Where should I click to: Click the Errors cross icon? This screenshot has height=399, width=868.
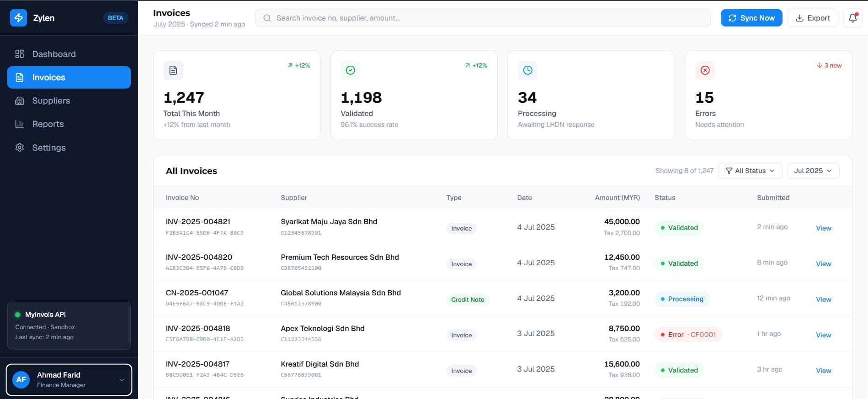pos(705,70)
